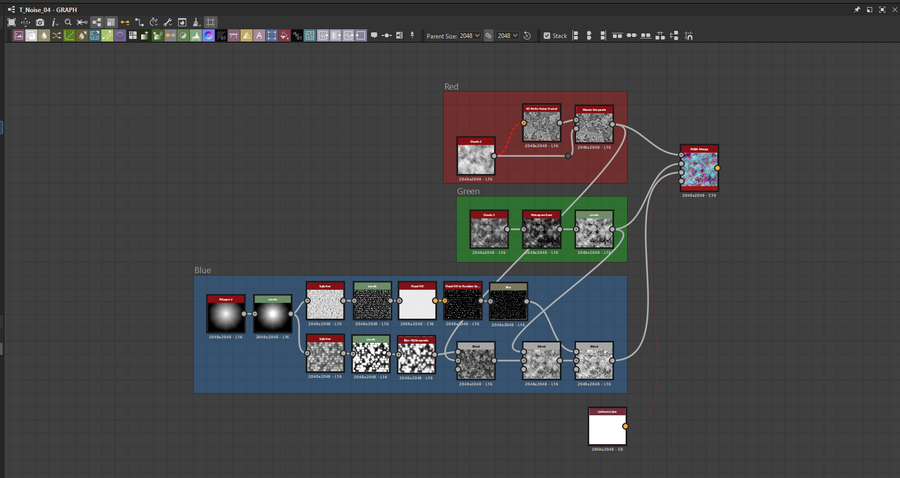Open the Parent Size width dropdown
900x478 pixels.
(469, 35)
